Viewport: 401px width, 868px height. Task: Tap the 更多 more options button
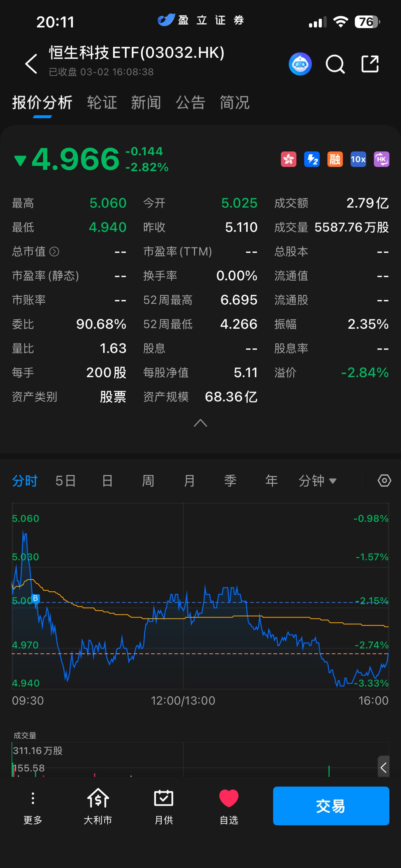[33, 806]
